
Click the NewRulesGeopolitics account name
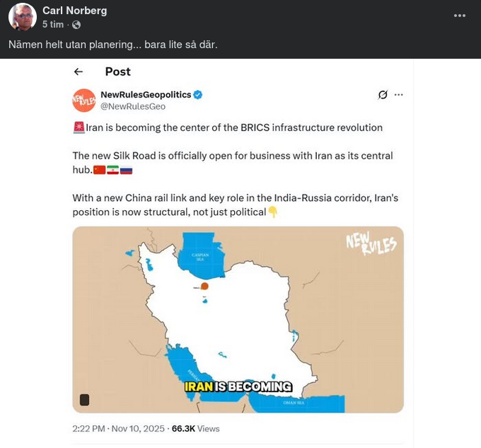click(146, 95)
